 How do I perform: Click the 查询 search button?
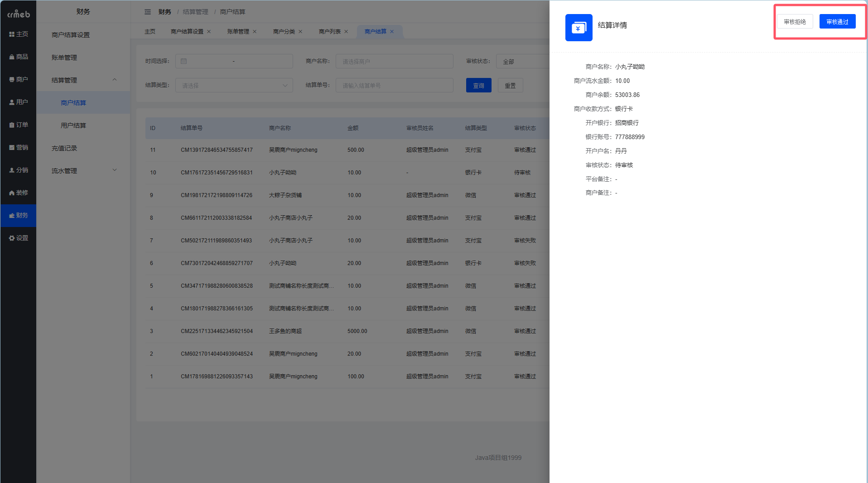tap(478, 85)
